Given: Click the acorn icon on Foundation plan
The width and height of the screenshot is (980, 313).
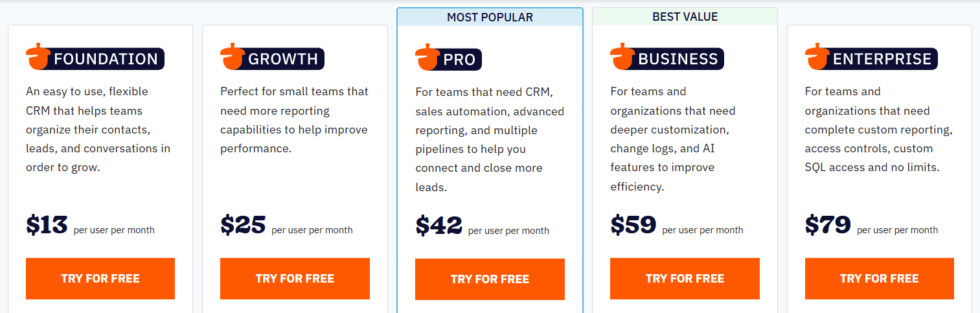Looking at the screenshot, I should tap(38, 57).
